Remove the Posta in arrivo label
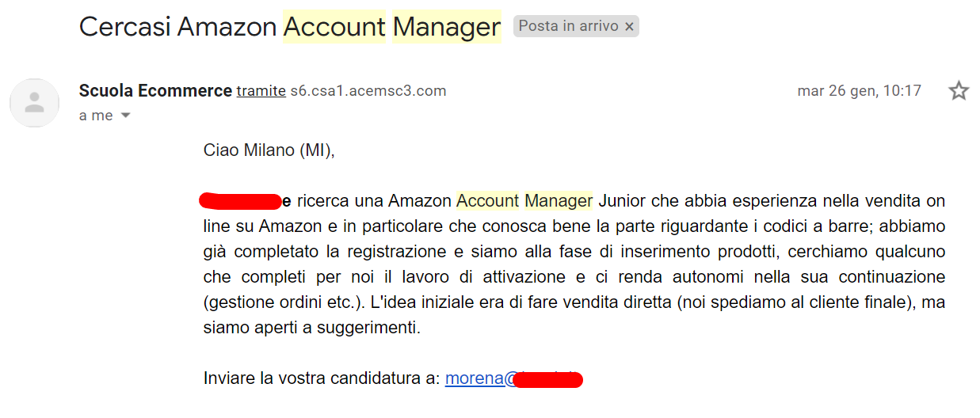Viewport: 980px width, 418px height. [x=629, y=27]
